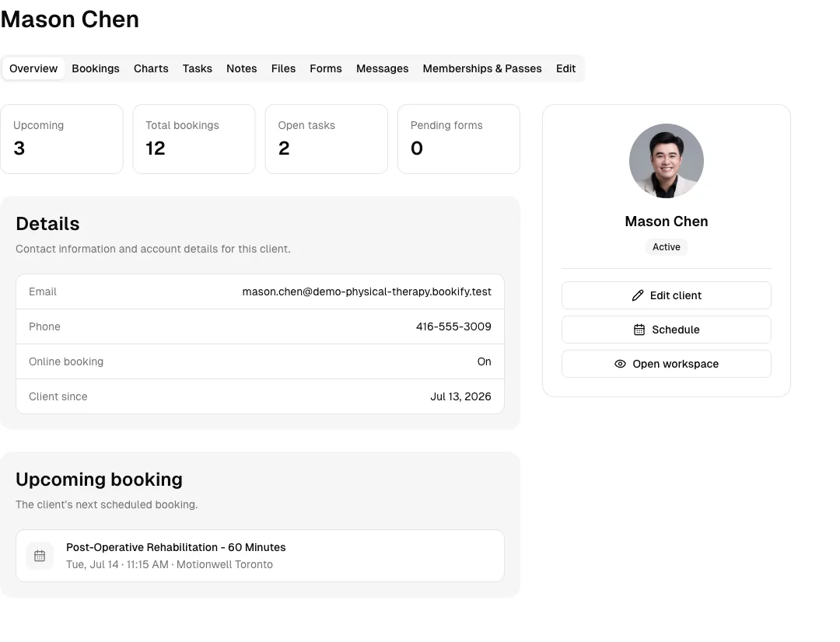Open the Files tab
This screenshot has height=642, width=840.
click(x=283, y=68)
